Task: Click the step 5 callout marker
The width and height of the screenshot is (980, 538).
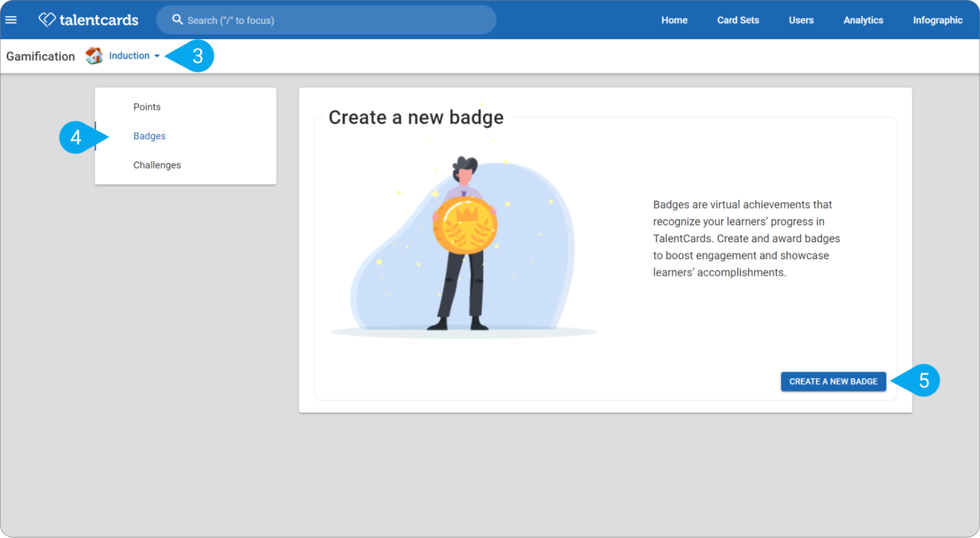Action: click(x=917, y=381)
